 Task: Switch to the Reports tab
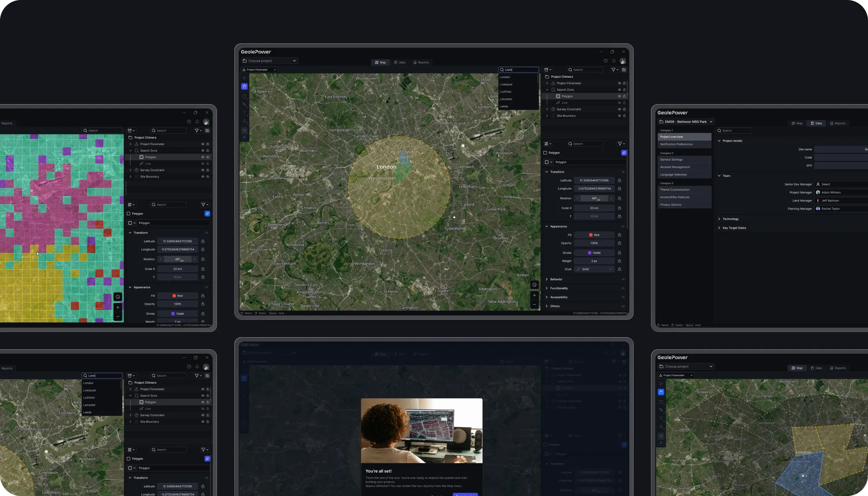coord(421,62)
